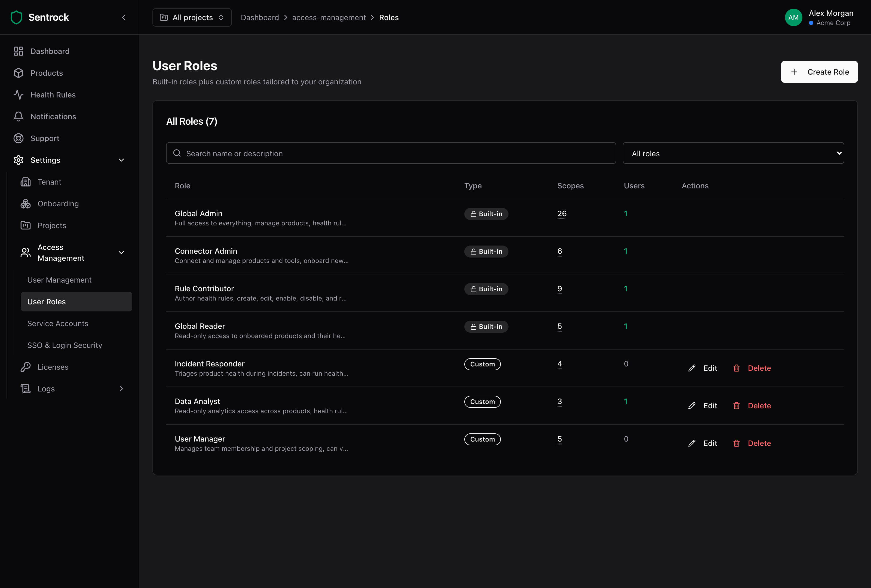Viewport: 871px width, 588px height.
Task: Open Service Accounts page
Action: click(x=76, y=323)
